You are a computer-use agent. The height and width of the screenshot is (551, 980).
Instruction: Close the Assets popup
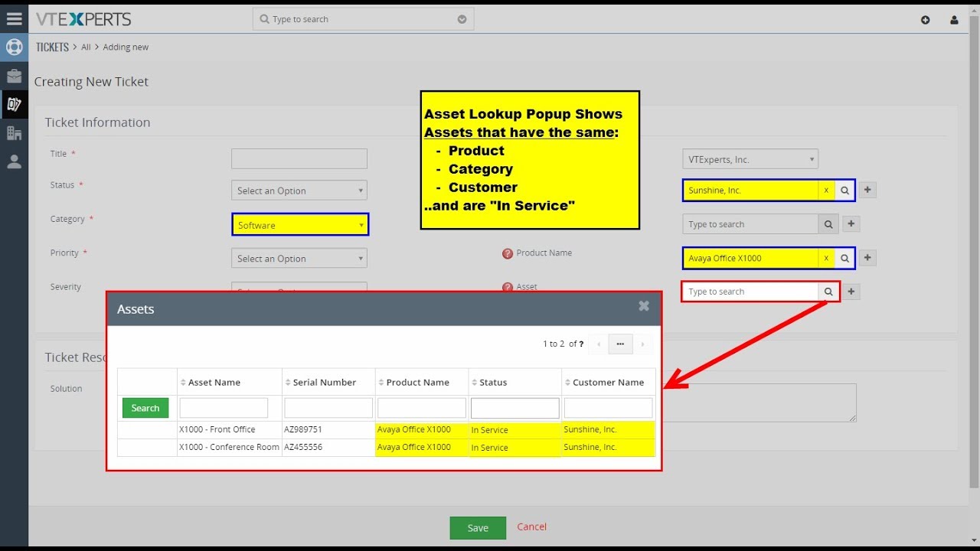click(x=644, y=306)
